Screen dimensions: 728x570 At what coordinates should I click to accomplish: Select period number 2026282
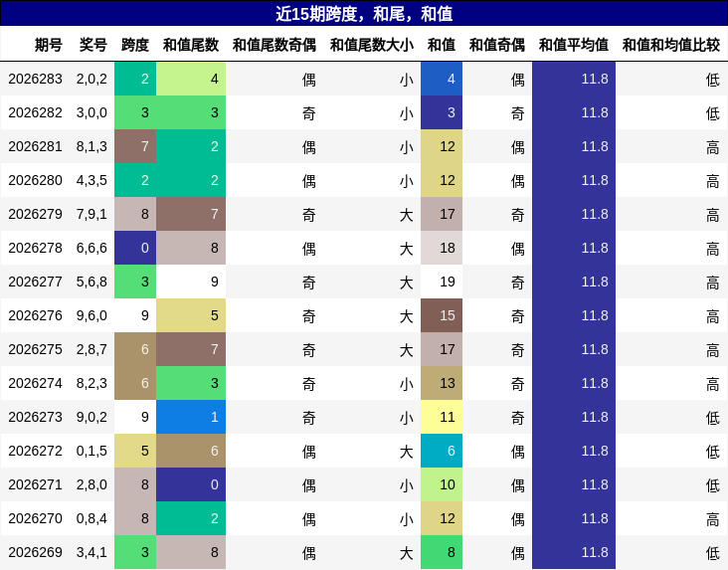(x=35, y=112)
